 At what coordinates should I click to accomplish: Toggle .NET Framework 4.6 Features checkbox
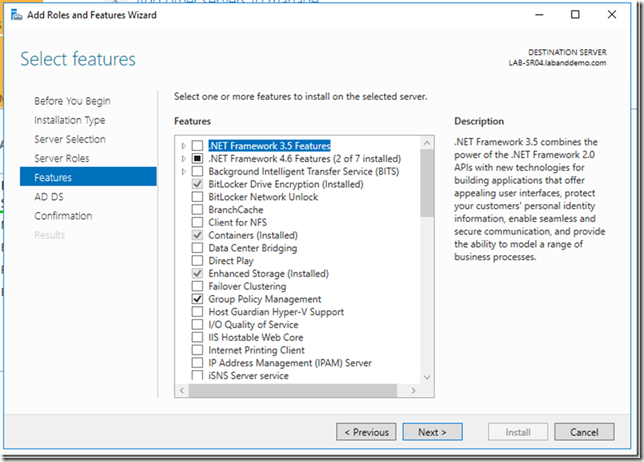(198, 159)
